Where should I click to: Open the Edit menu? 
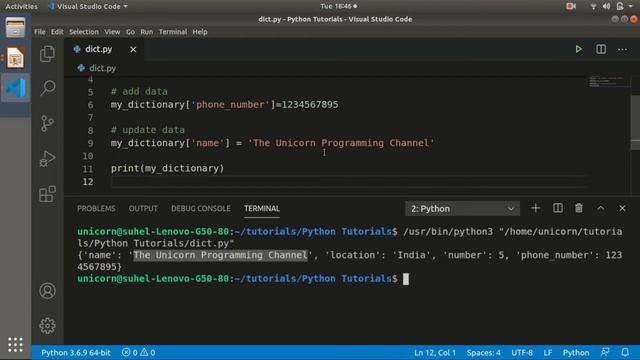57,32
